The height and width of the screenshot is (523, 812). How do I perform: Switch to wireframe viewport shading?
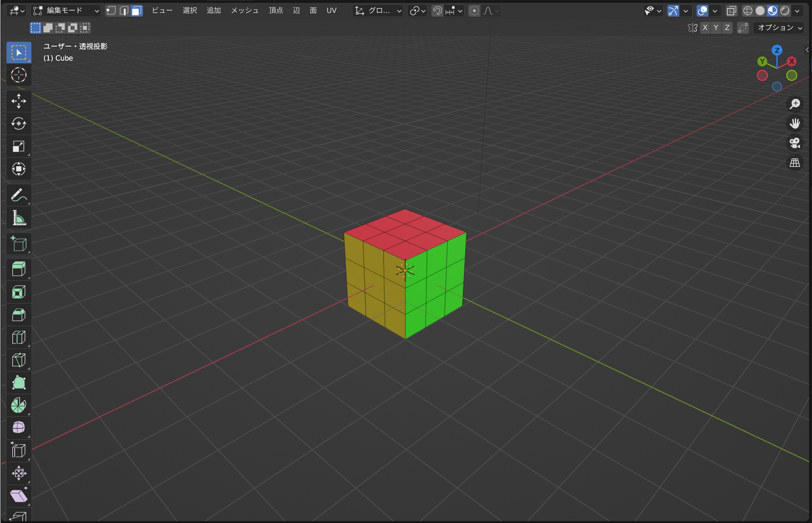click(x=748, y=11)
